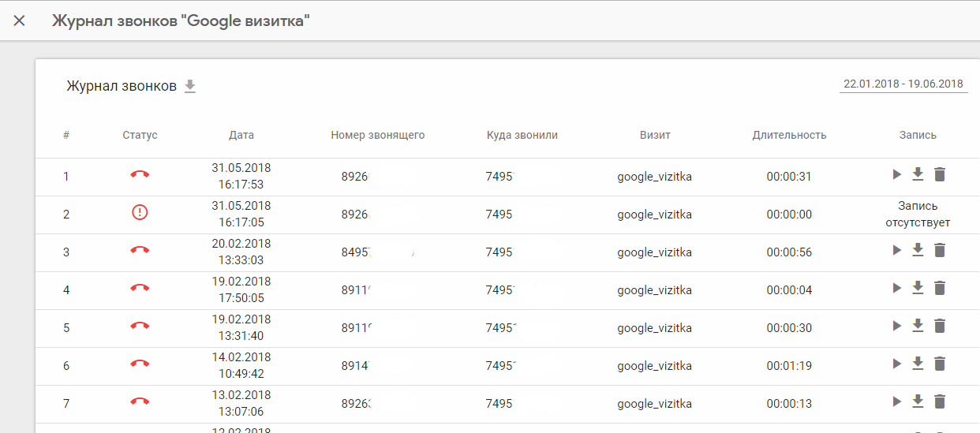
Task: Download the recording for call 1
Action: click(918, 174)
